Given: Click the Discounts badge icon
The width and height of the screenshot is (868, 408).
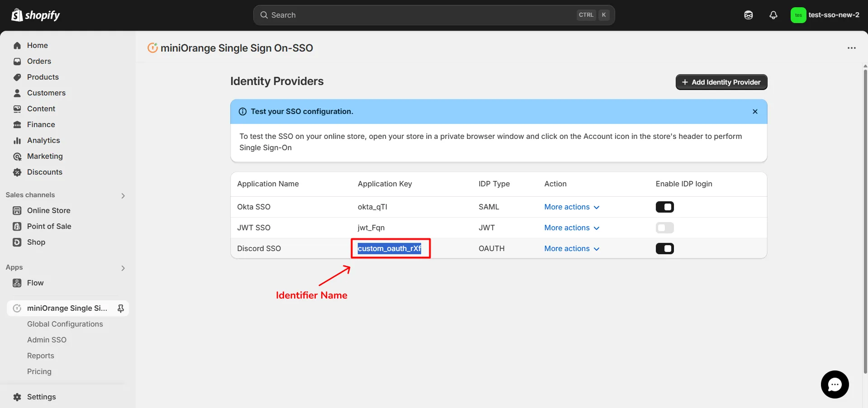Looking at the screenshot, I should pyautogui.click(x=17, y=172).
